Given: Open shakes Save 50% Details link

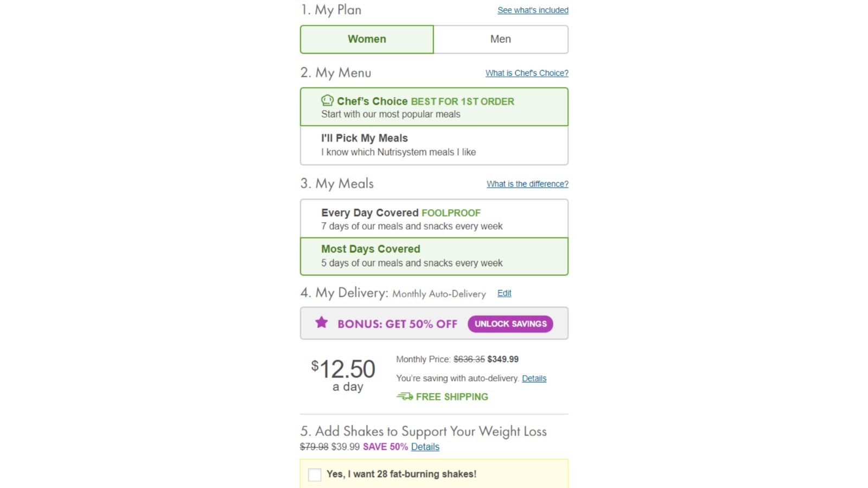Looking at the screenshot, I should point(425,447).
